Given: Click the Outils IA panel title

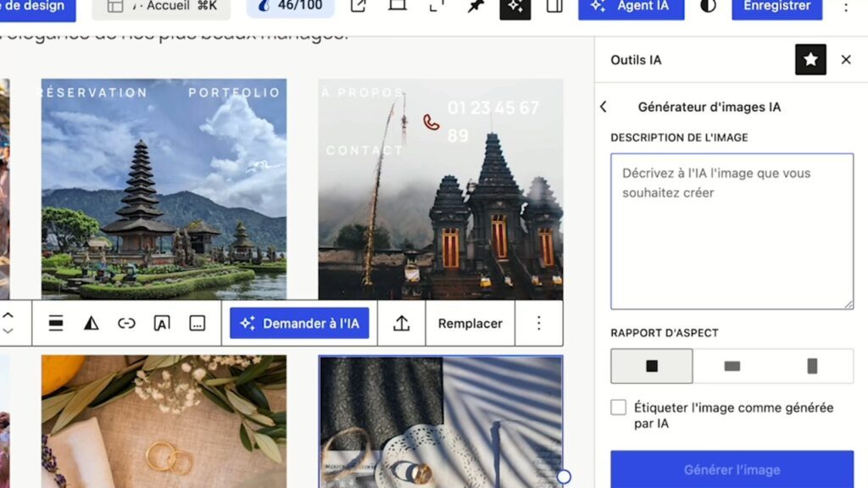Looking at the screenshot, I should (x=636, y=60).
